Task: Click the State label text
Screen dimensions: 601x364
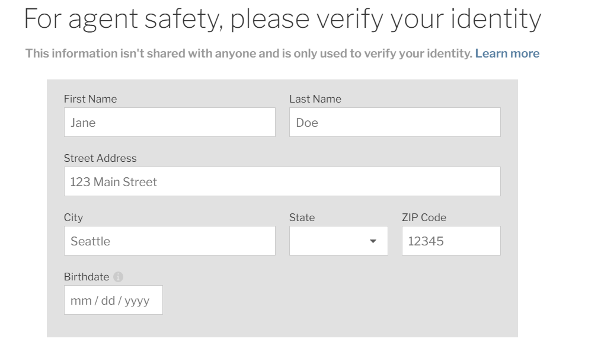Action: (302, 218)
